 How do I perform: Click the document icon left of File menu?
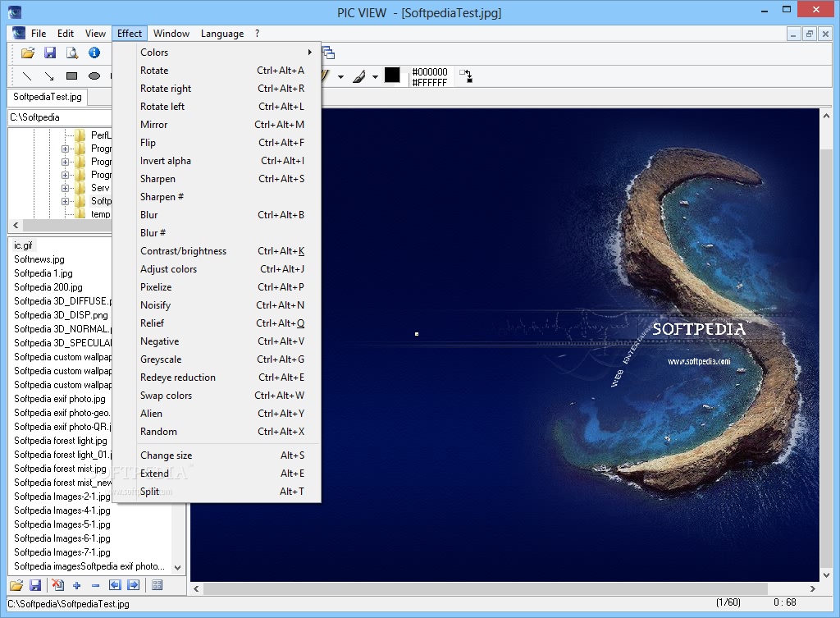(x=18, y=33)
